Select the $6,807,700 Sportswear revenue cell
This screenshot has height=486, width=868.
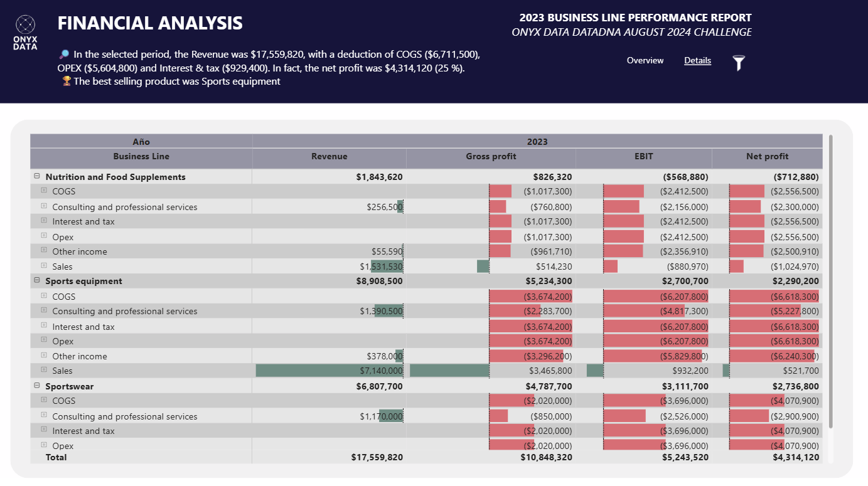coord(330,386)
